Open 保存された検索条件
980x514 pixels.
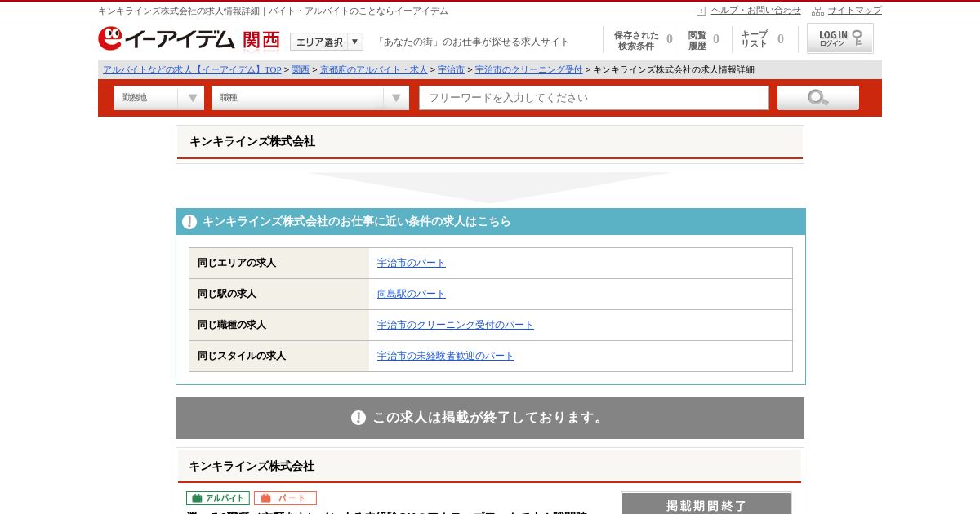click(643, 39)
